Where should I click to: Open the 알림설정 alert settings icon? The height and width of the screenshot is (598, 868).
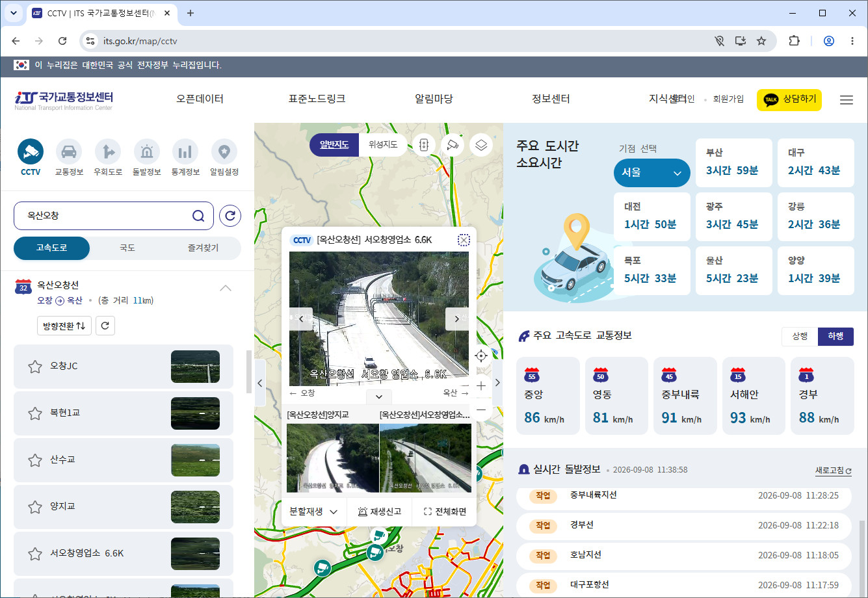click(224, 157)
